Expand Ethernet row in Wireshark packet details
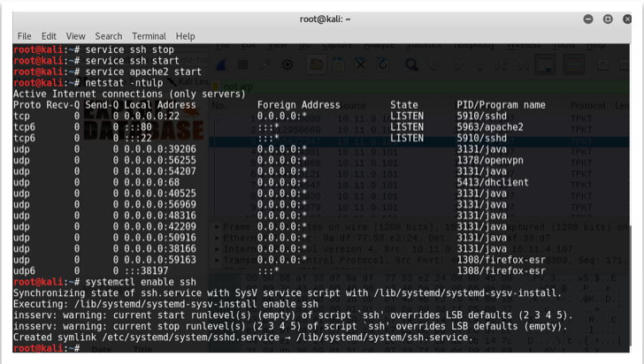The height and width of the screenshot is (364, 644). coord(217,238)
